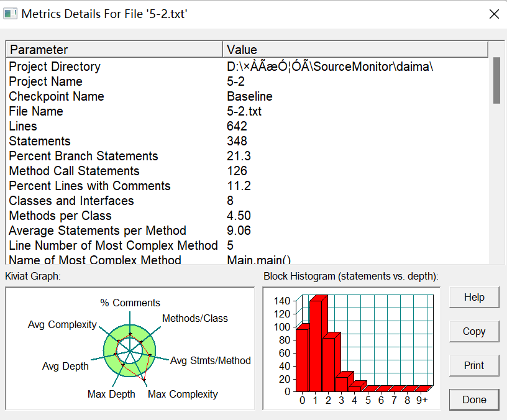Select the Lines parameter
The image size is (507, 420).
23,126
